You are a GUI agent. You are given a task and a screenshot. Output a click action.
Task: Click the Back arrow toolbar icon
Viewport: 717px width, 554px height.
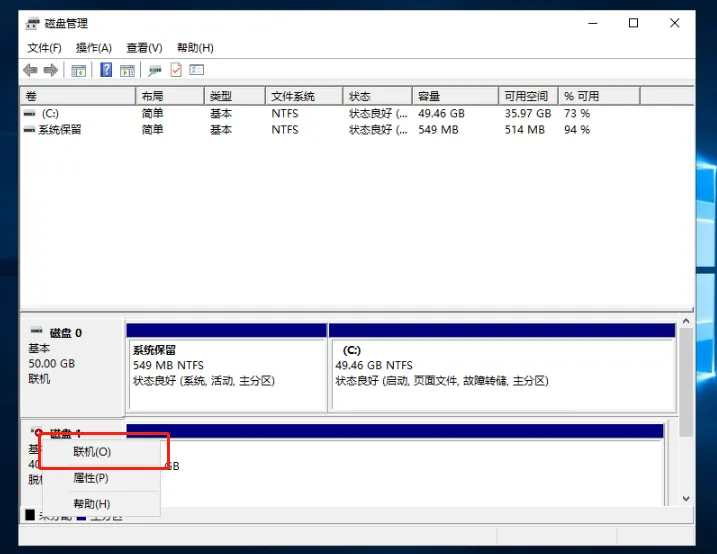click(x=30, y=70)
